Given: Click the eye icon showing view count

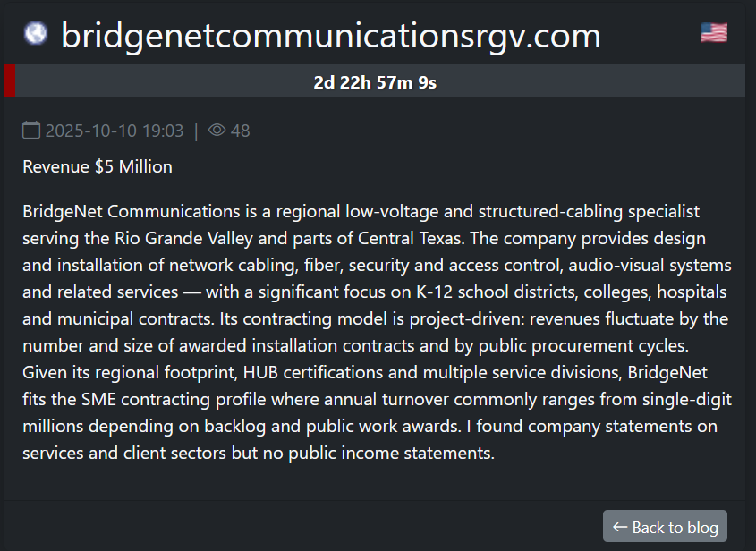Looking at the screenshot, I should [216, 131].
